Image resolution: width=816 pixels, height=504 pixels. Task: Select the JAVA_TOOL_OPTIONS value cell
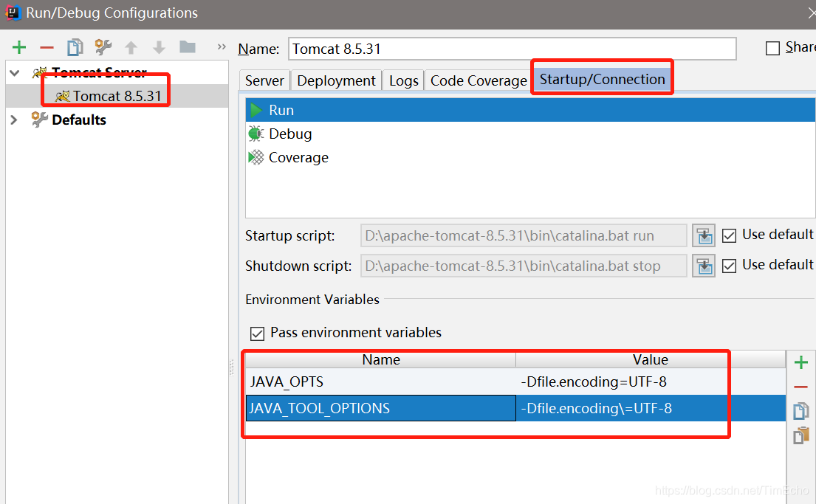click(x=651, y=408)
